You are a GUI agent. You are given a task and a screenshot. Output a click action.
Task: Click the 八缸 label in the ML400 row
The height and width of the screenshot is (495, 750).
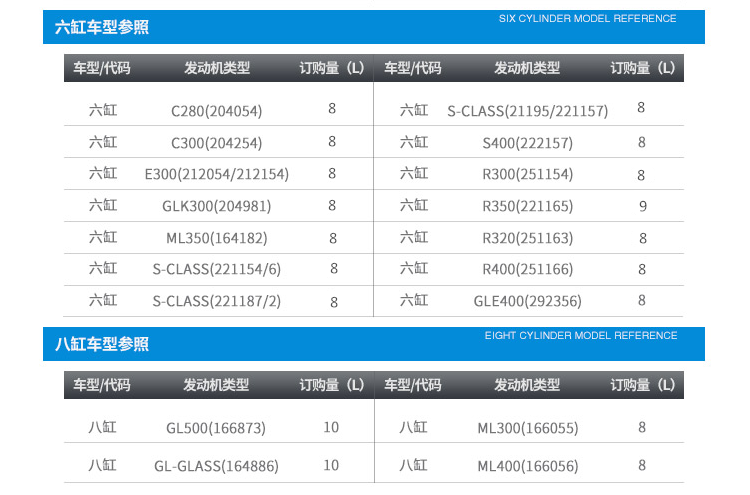(413, 465)
